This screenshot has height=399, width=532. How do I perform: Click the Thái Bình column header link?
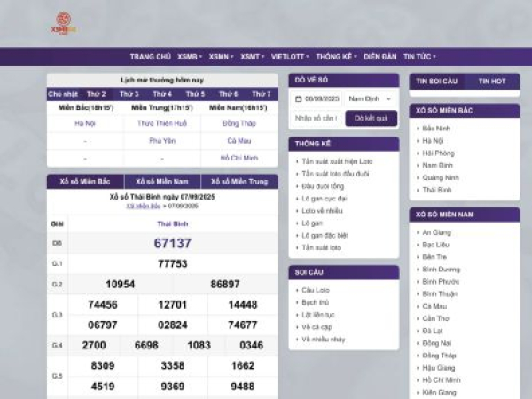[x=173, y=224]
